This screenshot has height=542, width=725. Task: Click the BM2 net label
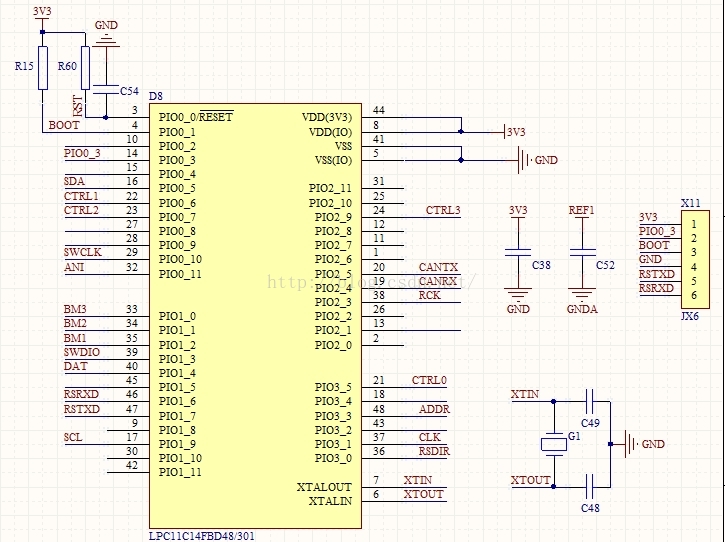point(75,323)
